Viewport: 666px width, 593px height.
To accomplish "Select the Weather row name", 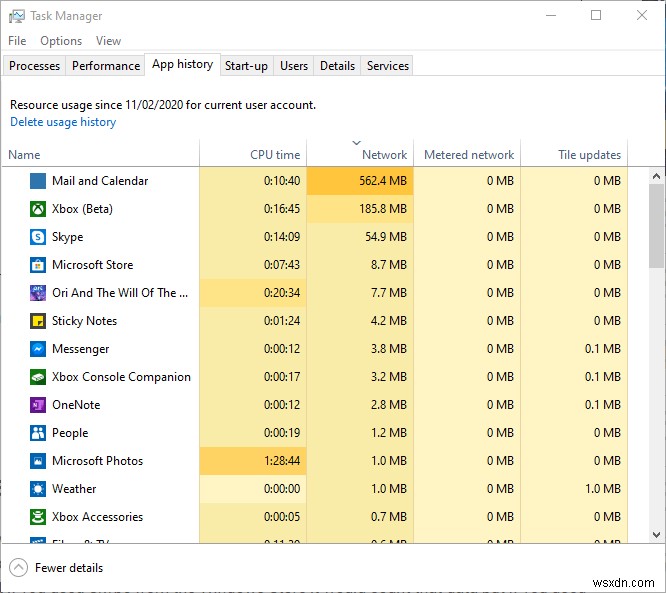I will tap(74, 489).
